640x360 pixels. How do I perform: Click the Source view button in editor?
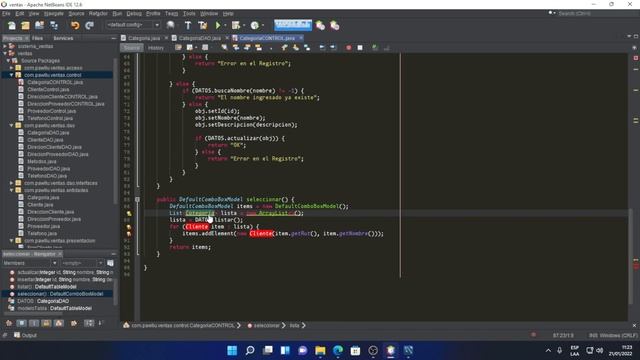pyautogui.click(x=131, y=48)
